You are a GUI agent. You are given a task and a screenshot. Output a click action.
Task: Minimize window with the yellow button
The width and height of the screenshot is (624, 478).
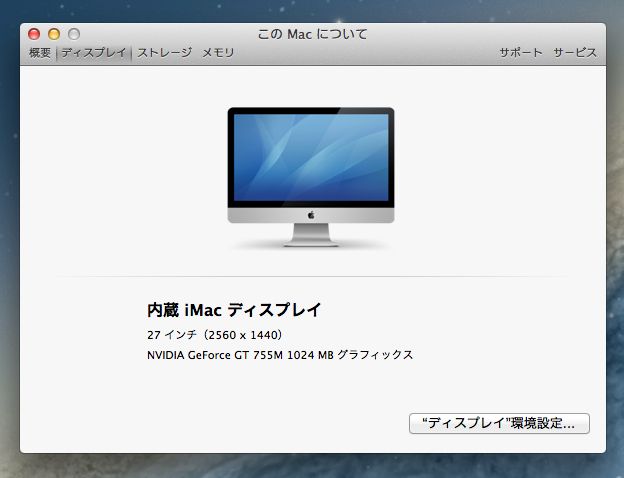[54, 34]
